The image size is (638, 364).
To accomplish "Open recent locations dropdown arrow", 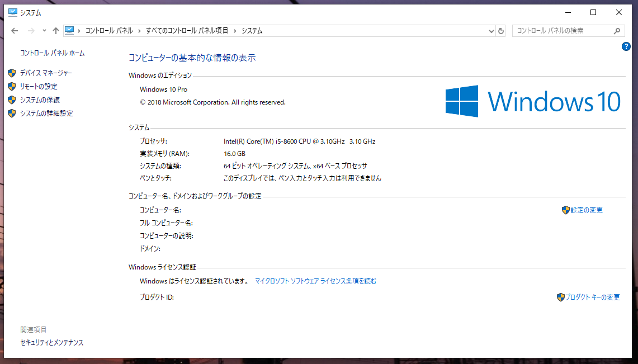I will [x=44, y=31].
